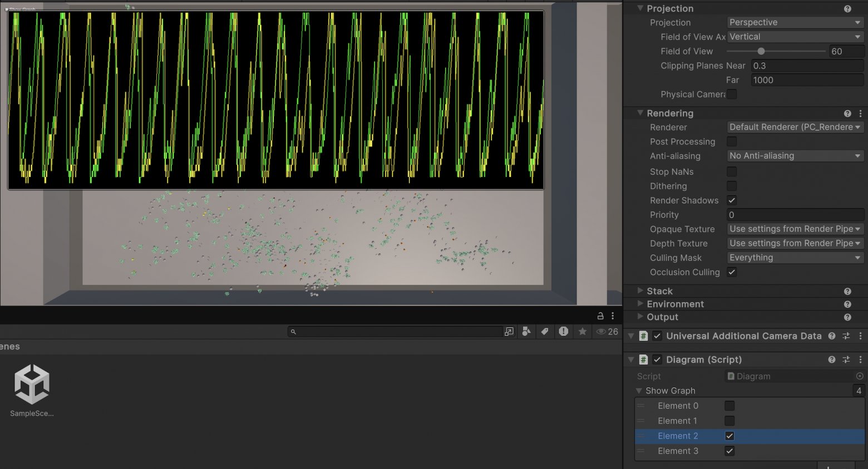Click the Field of View slider handle

(x=761, y=51)
